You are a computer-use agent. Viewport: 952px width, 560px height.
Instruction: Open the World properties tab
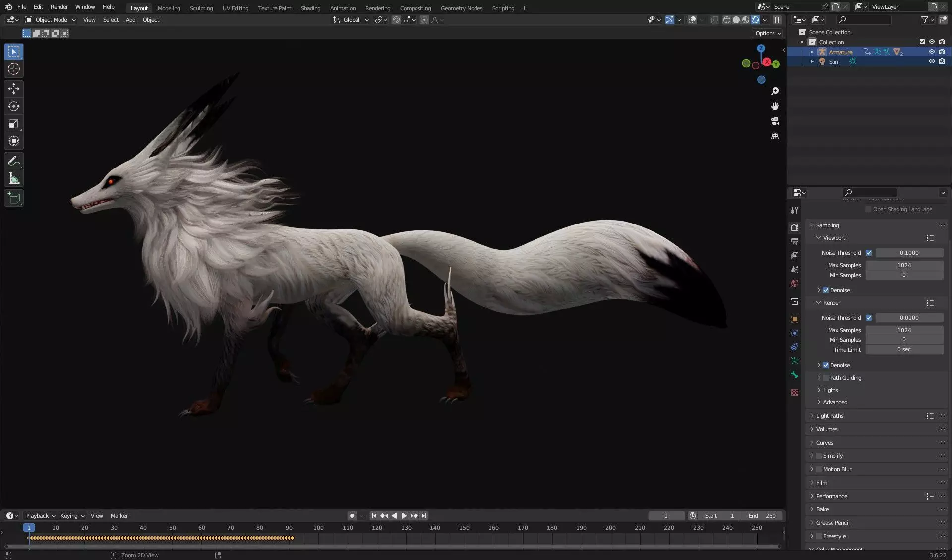[795, 283]
